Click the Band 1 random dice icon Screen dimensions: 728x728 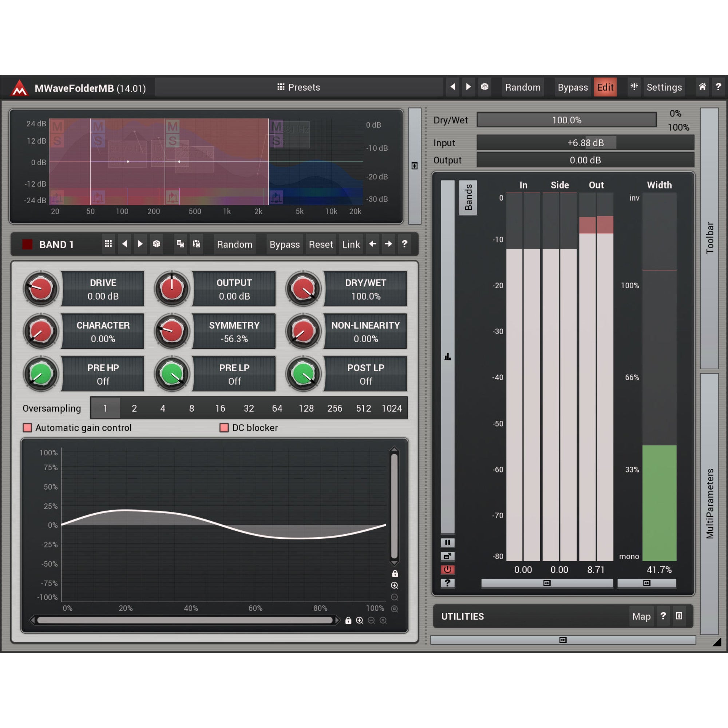pyautogui.click(x=157, y=244)
